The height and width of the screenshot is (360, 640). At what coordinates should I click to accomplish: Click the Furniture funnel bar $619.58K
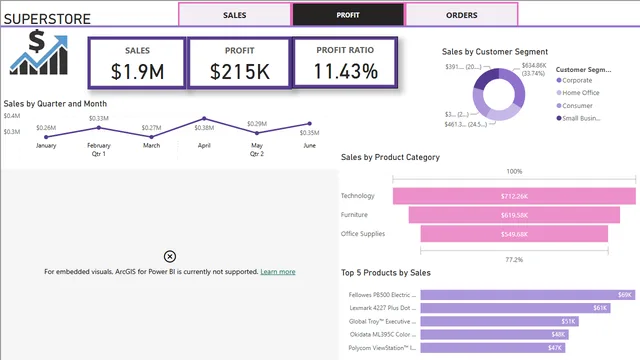pyautogui.click(x=514, y=215)
